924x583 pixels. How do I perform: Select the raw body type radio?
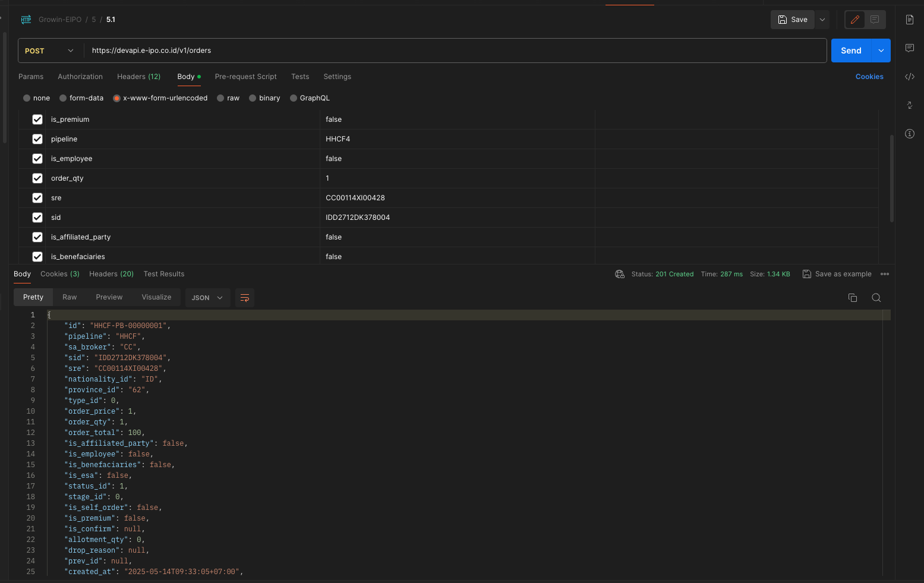coord(220,98)
